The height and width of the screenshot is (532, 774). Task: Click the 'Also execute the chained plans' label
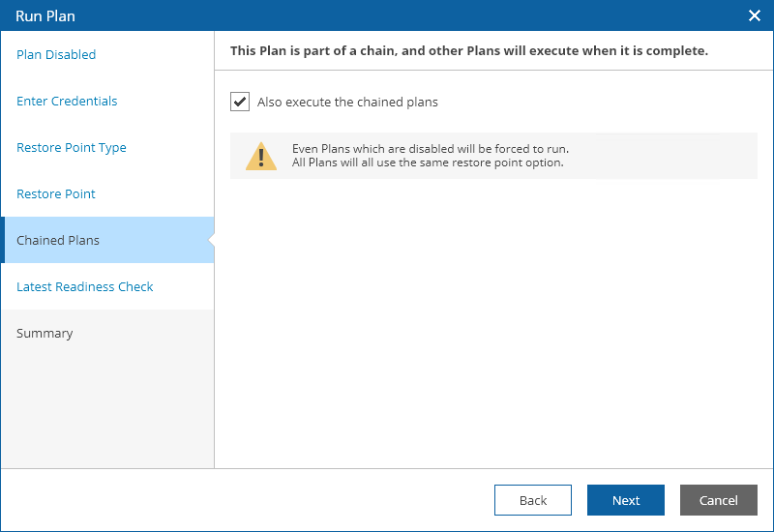click(x=347, y=102)
